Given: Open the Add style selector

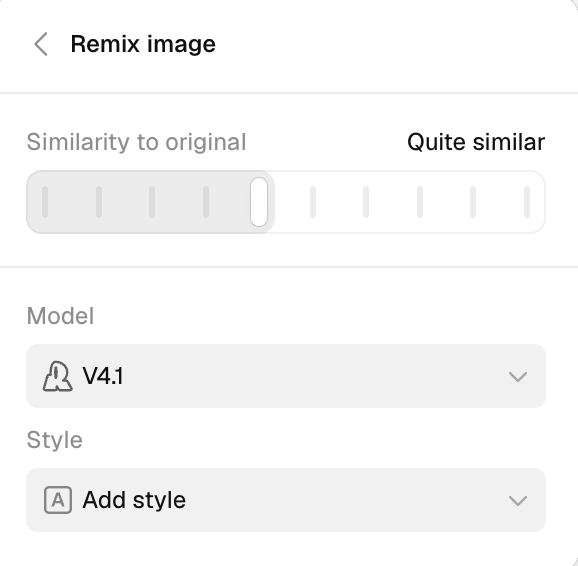Looking at the screenshot, I should click(x=286, y=500).
